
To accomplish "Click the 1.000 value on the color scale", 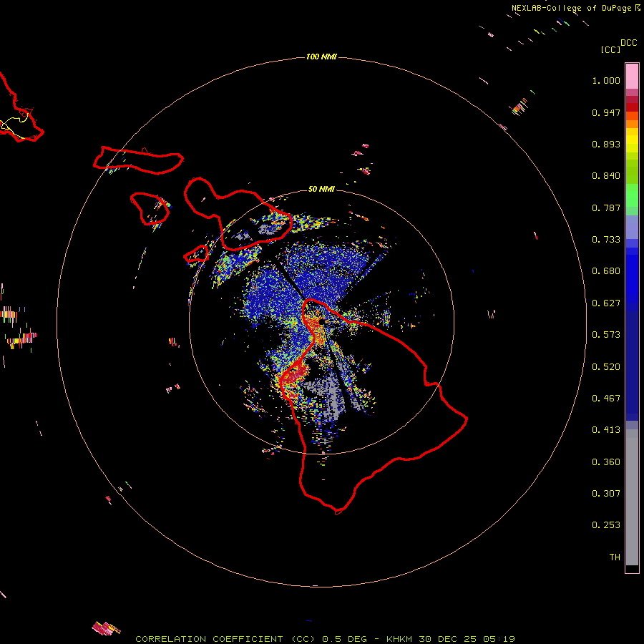I will tap(606, 80).
